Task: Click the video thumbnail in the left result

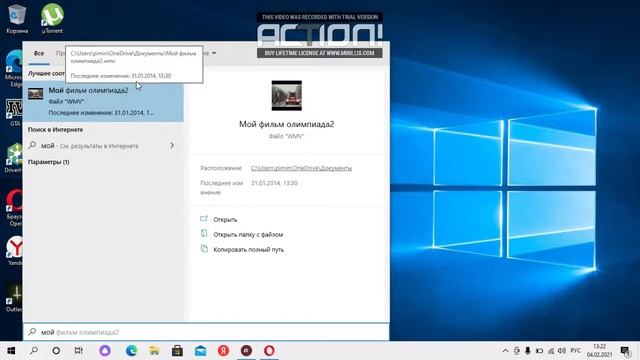Action: pos(36,93)
